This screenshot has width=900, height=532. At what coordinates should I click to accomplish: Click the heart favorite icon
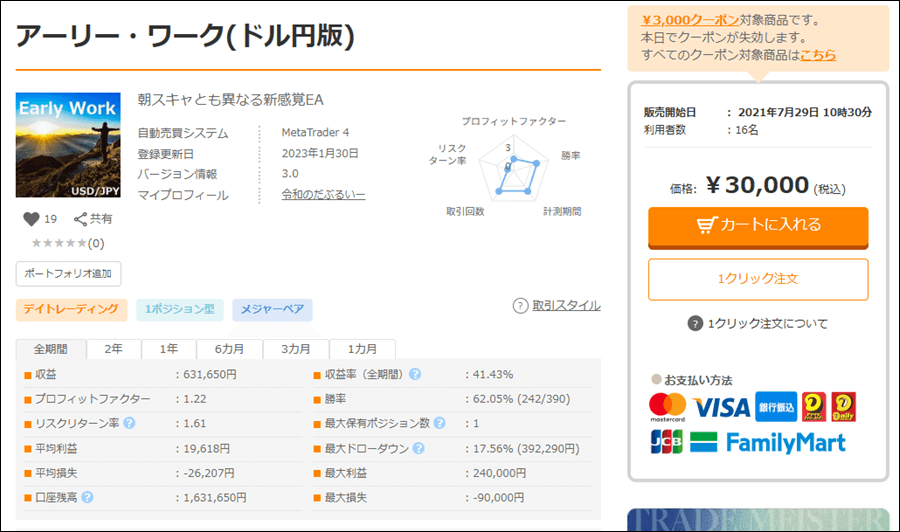pyautogui.click(x=30, y=219)
